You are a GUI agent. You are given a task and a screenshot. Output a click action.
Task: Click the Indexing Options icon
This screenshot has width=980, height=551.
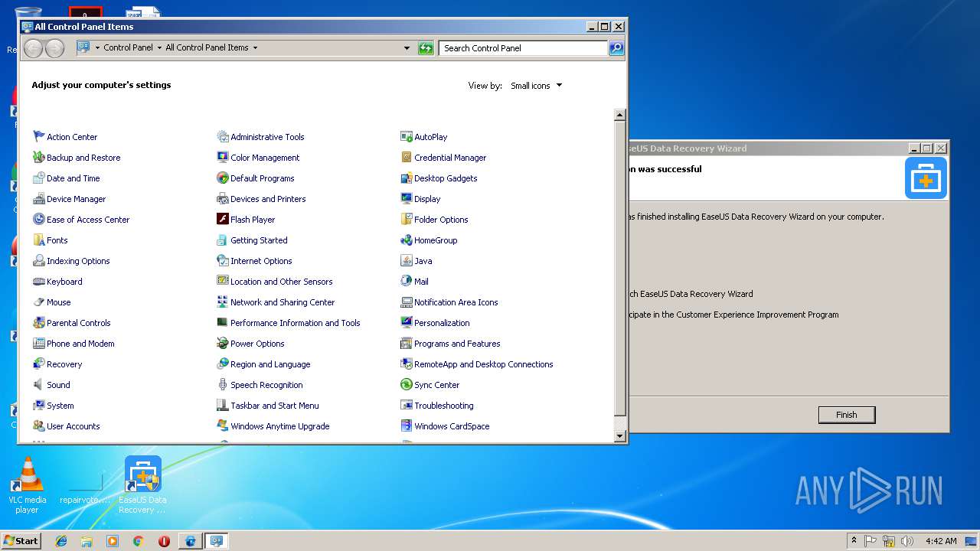[39, 260]
